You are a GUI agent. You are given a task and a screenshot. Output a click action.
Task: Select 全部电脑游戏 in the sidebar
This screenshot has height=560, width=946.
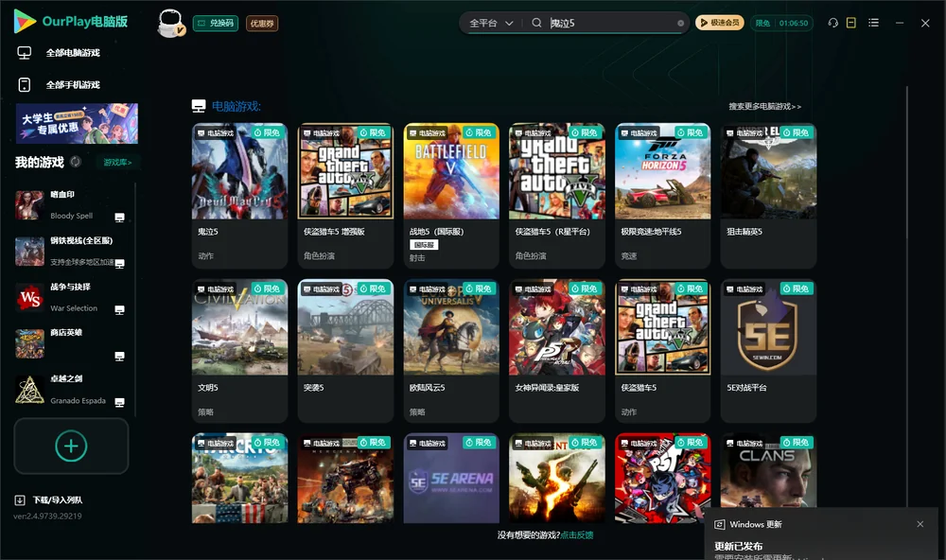click(x=73, y=53)
